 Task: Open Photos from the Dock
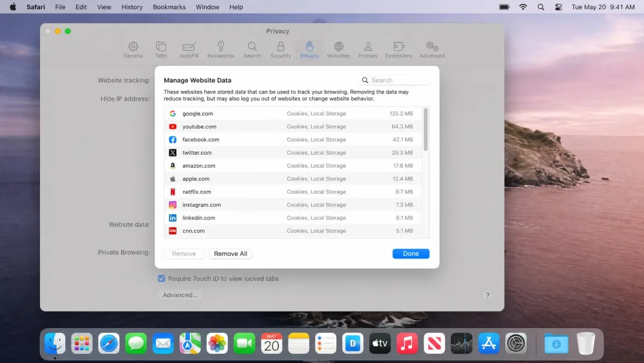[217, 343]
